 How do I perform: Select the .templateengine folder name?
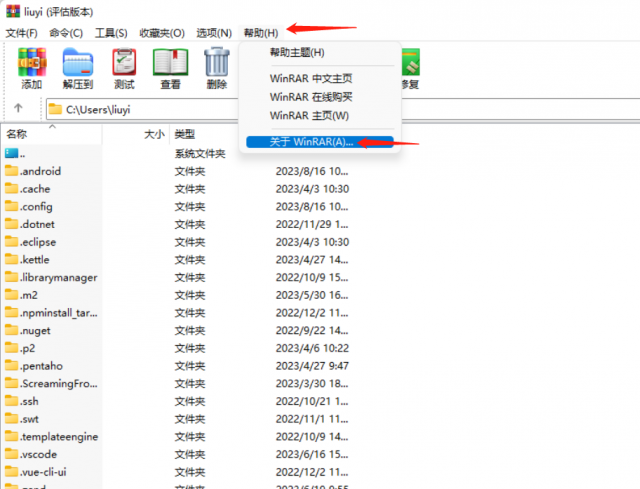pos(59,437)
